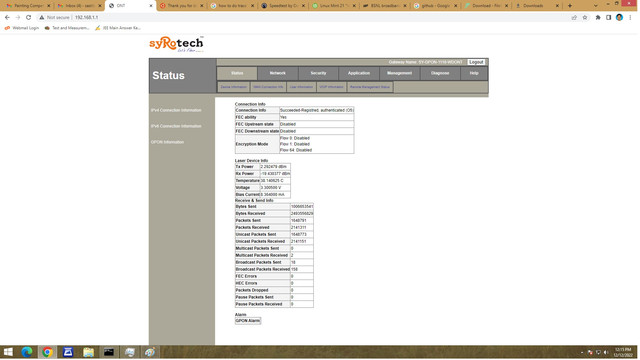Open the Chrome profile avatar

pyautogui.click(x=619, y=18)
